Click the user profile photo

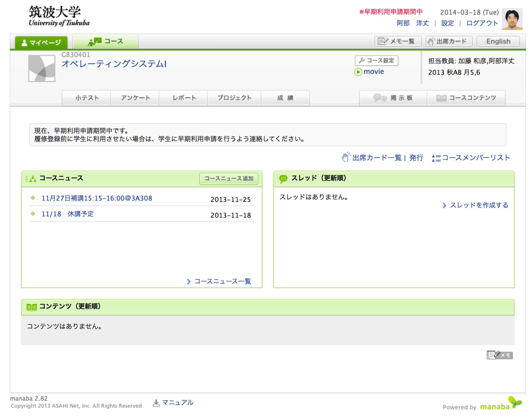[x=512, y=19]
